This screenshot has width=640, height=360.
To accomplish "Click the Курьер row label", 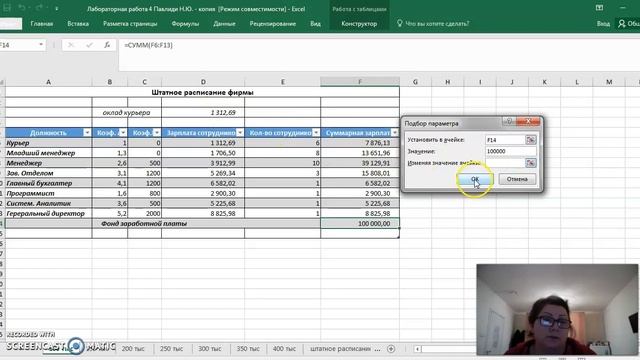I will [48, 143].
